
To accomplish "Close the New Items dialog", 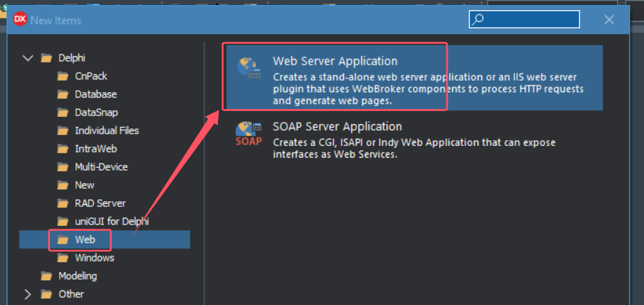I will (609, 20).
